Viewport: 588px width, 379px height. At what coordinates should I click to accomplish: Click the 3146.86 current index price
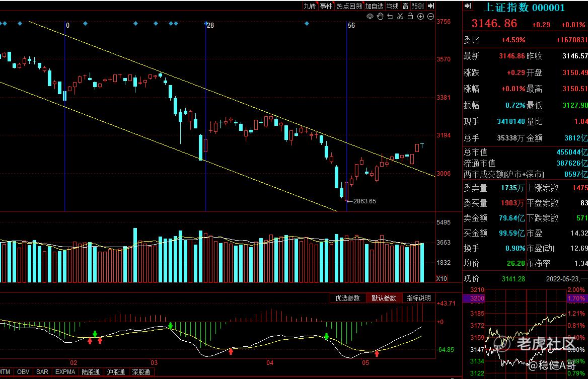tap(494, 23)
